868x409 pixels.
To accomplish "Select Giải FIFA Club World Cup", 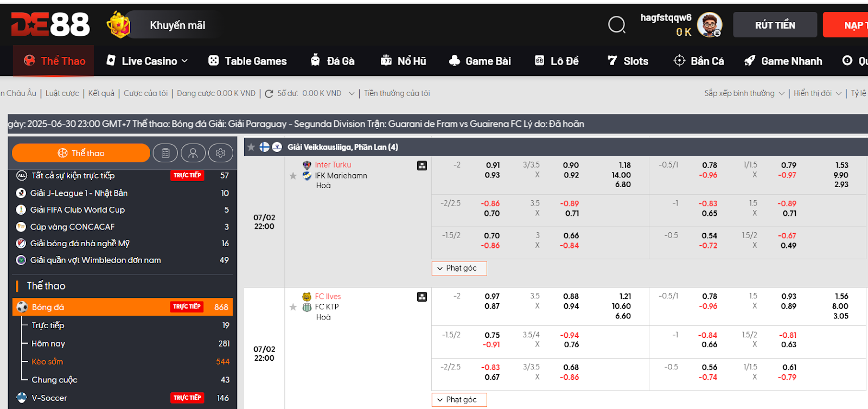I will (x=77, y=210).
